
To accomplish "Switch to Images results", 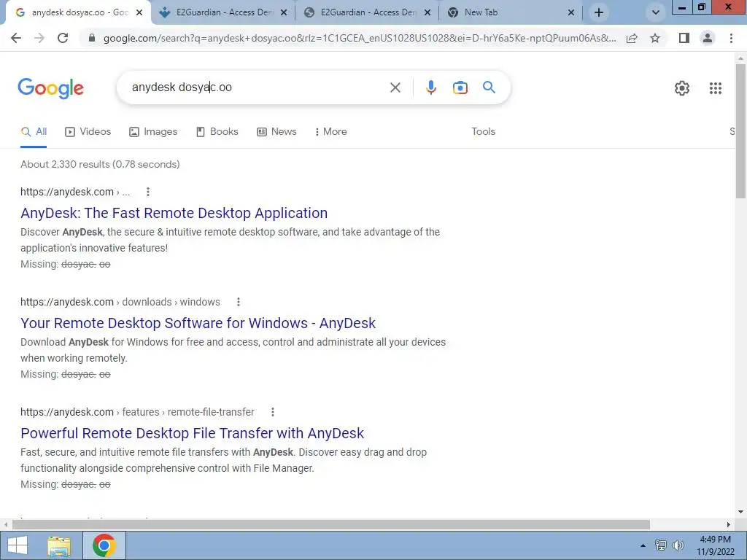I will [x=153, y=132].
